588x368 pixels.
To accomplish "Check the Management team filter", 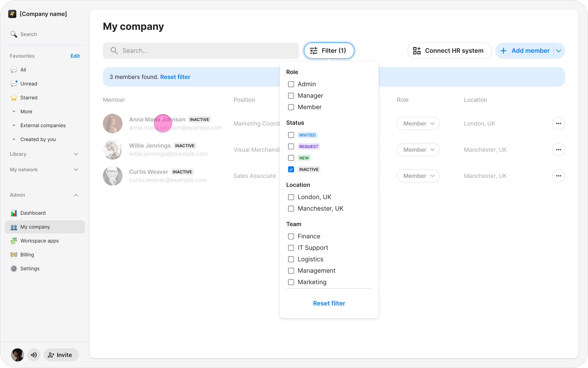I will [x=291, y=271].
